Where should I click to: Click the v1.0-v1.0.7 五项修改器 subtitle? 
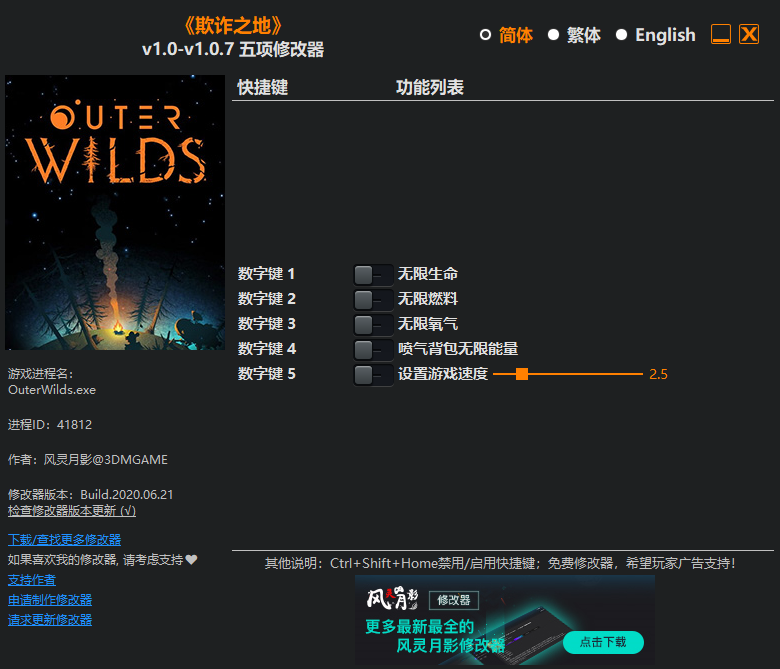coord(233,49)
